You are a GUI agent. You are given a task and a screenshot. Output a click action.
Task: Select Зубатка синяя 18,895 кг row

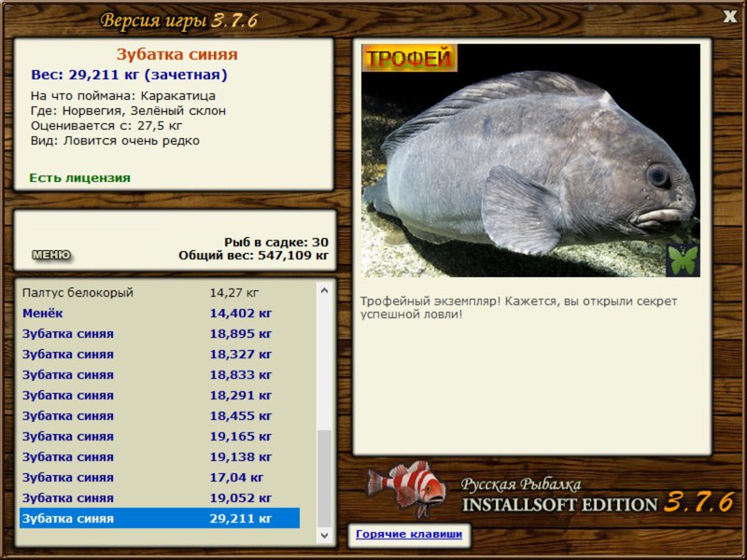[x=160, y=333]
